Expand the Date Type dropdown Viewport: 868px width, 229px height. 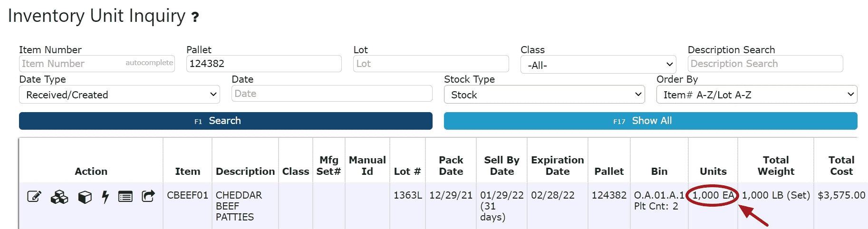(x=119, y=95)
